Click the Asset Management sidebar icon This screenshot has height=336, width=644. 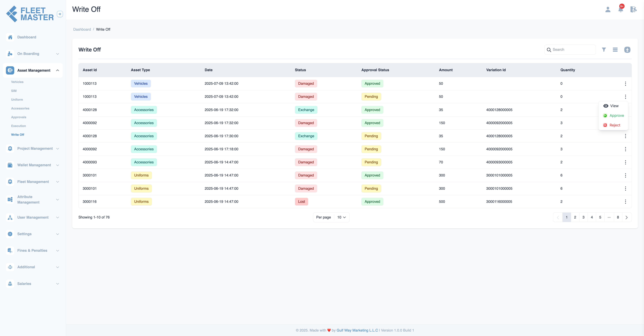tap(10, 70)
